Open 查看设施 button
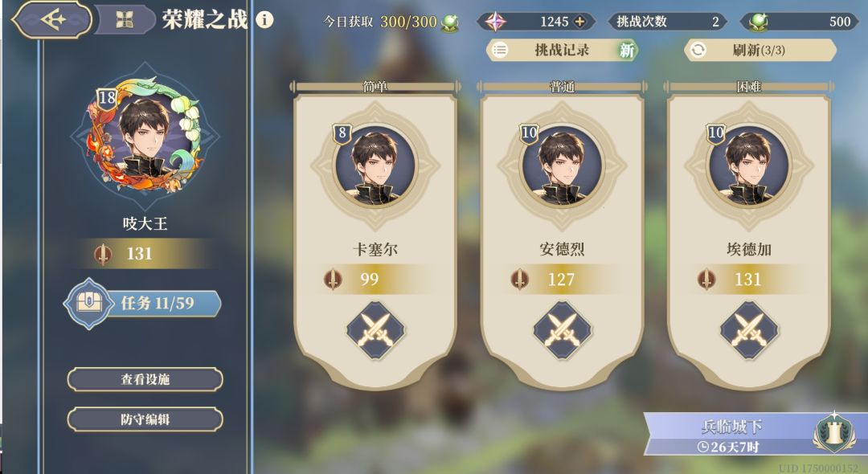 (x=145, y=379)
